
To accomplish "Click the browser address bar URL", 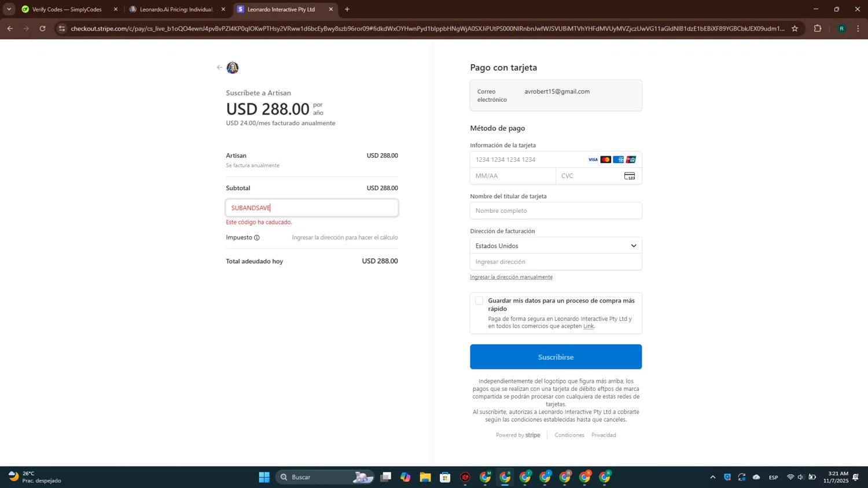I will point(427,28).
